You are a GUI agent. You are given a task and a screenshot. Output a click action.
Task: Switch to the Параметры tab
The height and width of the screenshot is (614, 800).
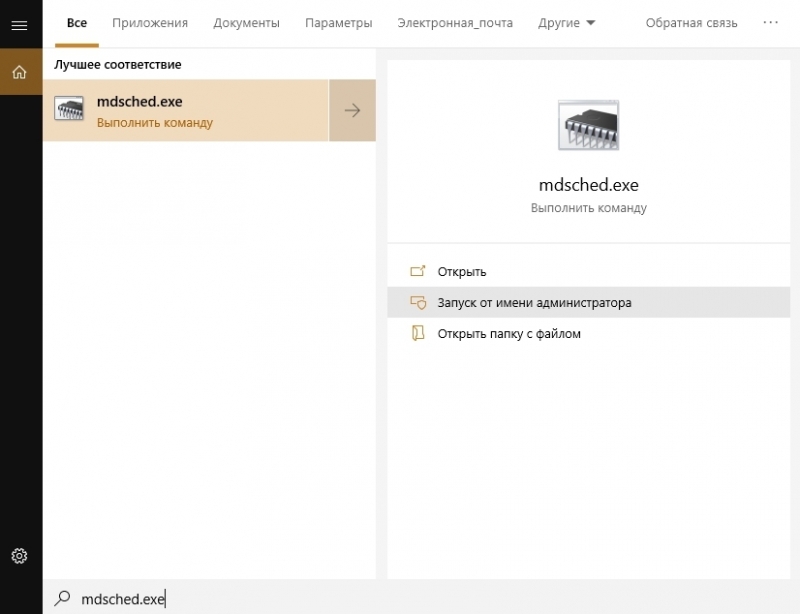tap(339, 23)
